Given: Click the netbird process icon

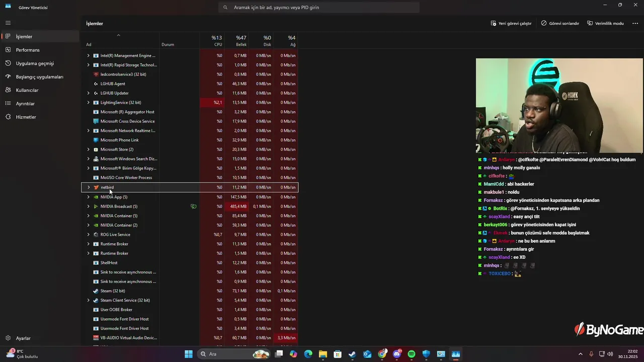Looking at the screenshot, I should (96, 187).
